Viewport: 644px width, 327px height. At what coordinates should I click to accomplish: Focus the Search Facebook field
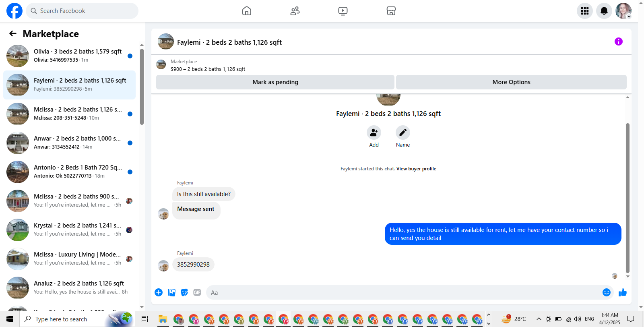pyautogui.click(x=82, y=11)
